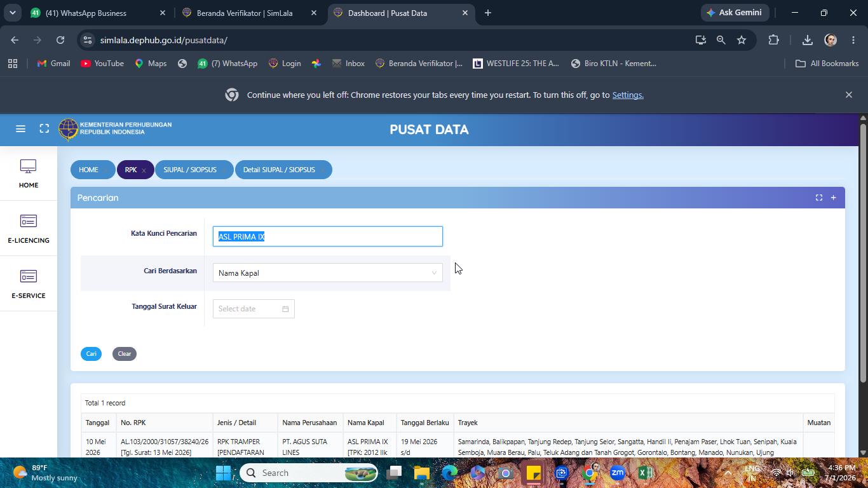Viewport: 868px width, 488px height.
Task: Maximize the Pencarian panel
Action: (819, 198)
